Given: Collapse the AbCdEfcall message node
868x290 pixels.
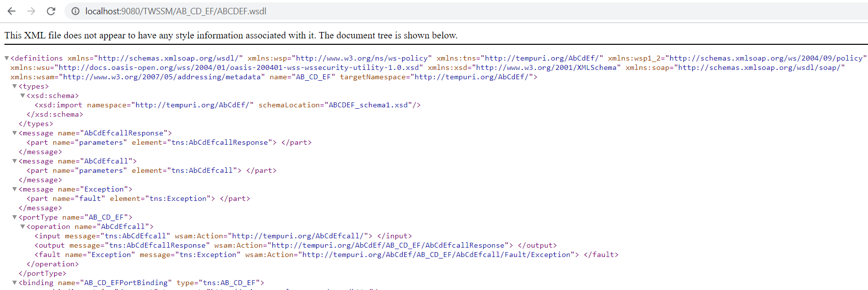Looking at the screenshot, I should [15, 161].
